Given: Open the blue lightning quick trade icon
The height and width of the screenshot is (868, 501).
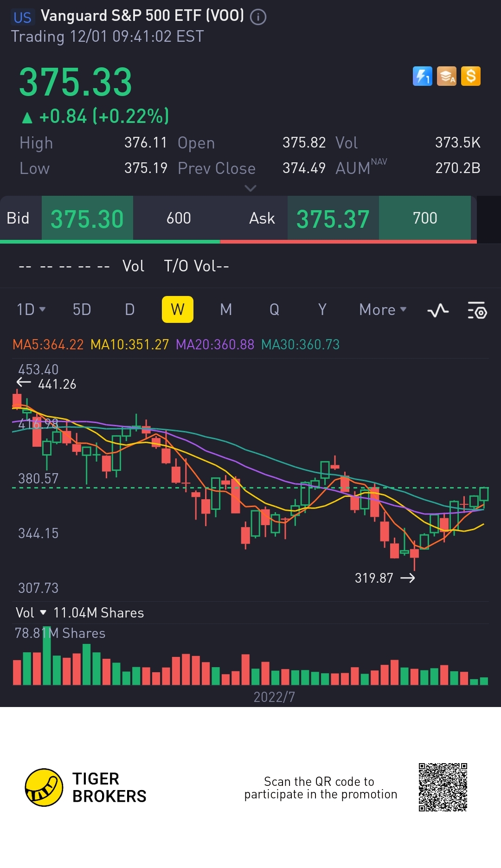Looking at the screenshot, I should (422, 76).
